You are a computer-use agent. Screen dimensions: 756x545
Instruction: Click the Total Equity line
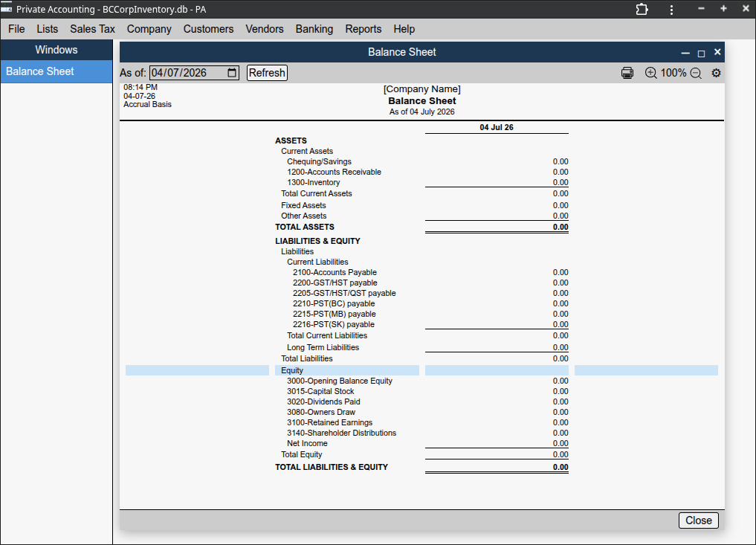click(x=422, y=455)
